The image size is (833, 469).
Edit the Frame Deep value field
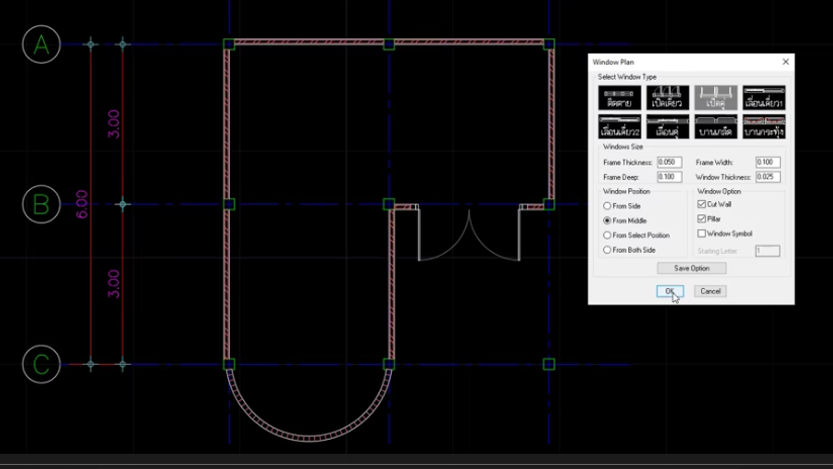coord(669,177)
